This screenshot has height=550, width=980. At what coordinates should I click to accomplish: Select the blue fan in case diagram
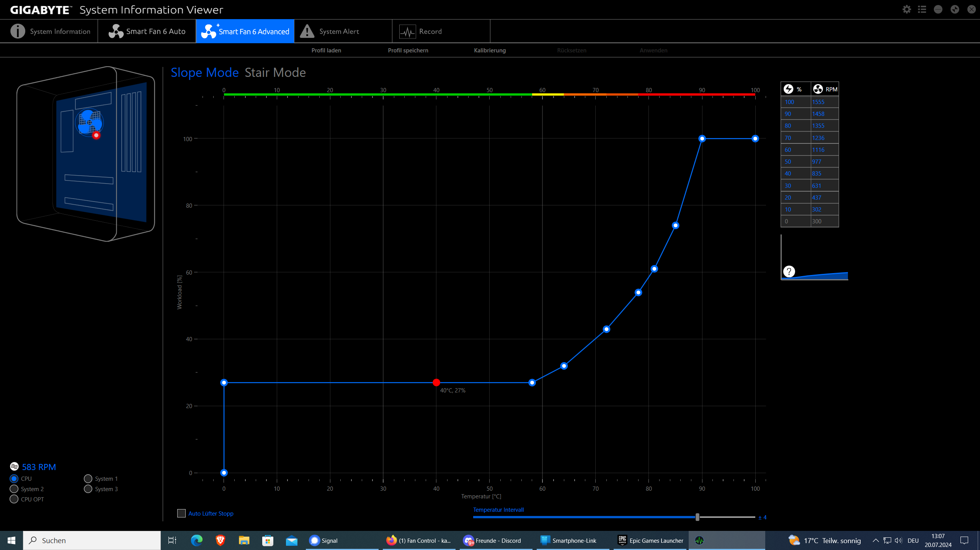[x=89, y=122]
